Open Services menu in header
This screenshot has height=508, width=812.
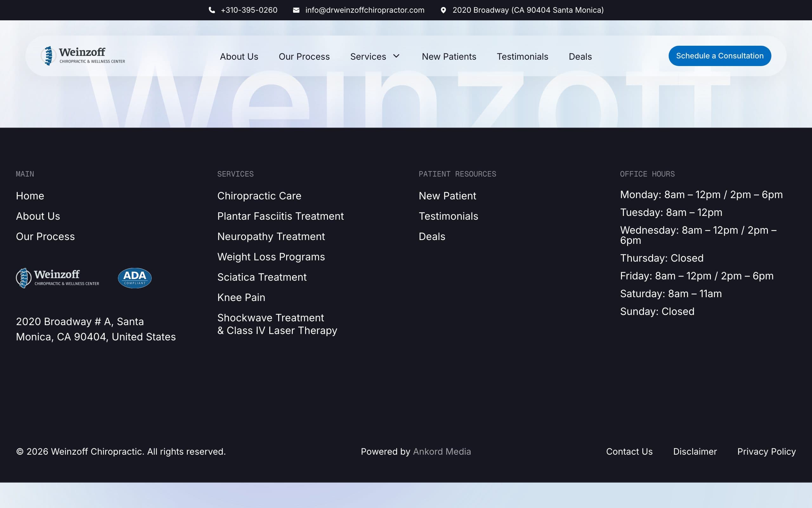[368, 57]
